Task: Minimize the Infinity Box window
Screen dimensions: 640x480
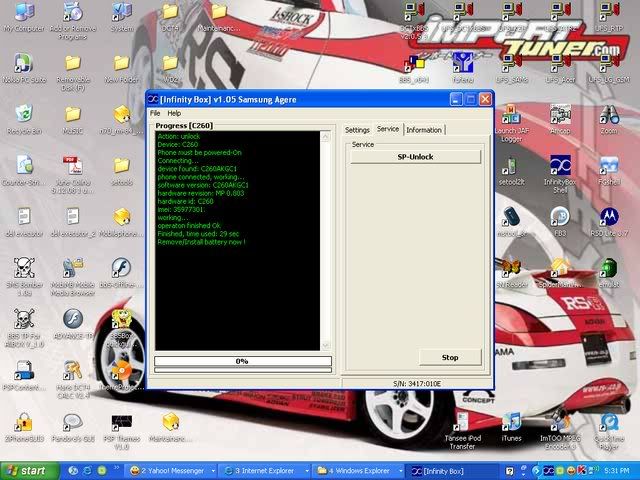Action: [456, 99]
